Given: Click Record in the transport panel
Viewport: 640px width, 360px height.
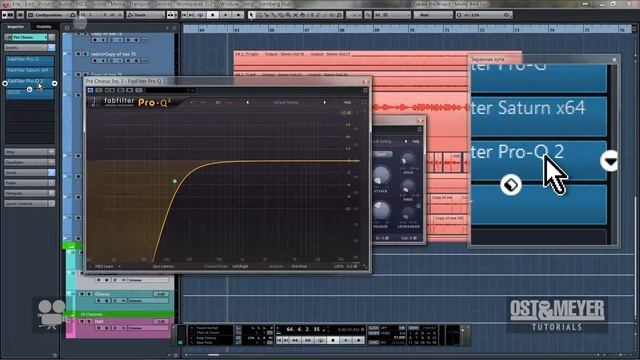Looking at the screenshot, I should tap(358, 340).
